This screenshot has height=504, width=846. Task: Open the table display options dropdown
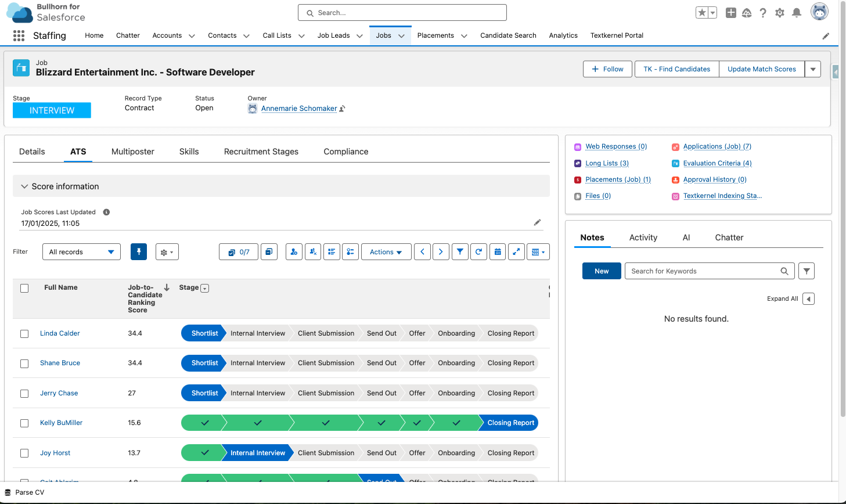click(538, 252)
